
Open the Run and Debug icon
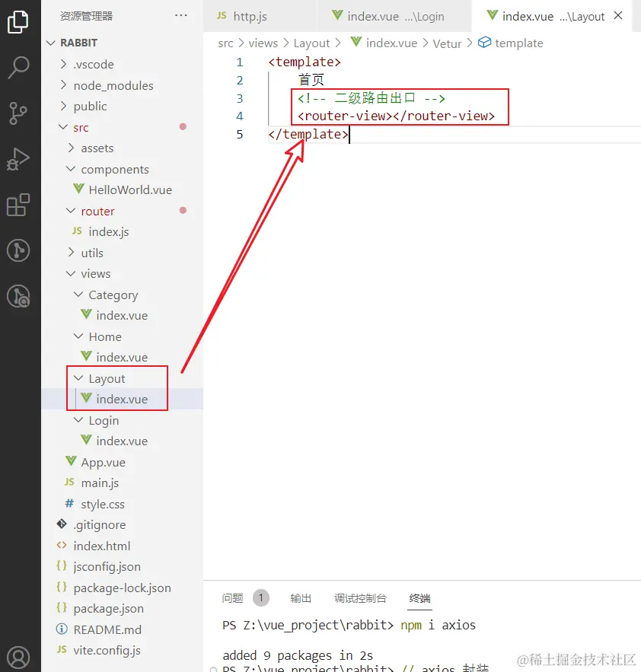click(x=18, y=159)
